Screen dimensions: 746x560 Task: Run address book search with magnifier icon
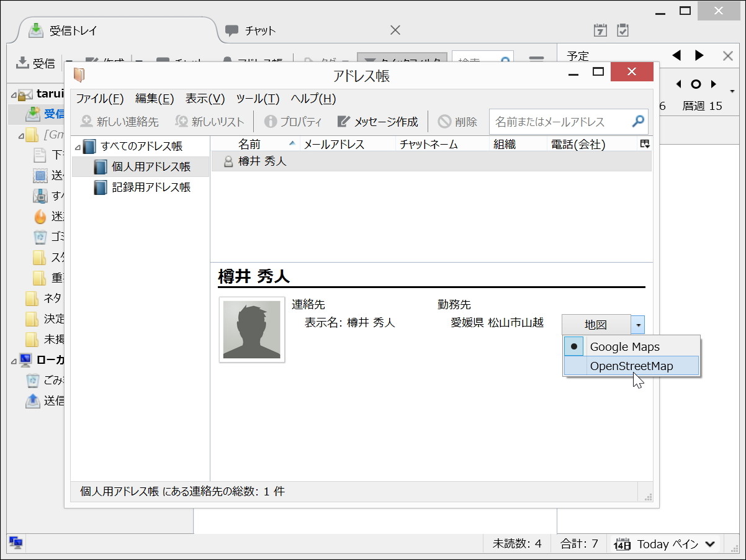[x=638, y=122]
